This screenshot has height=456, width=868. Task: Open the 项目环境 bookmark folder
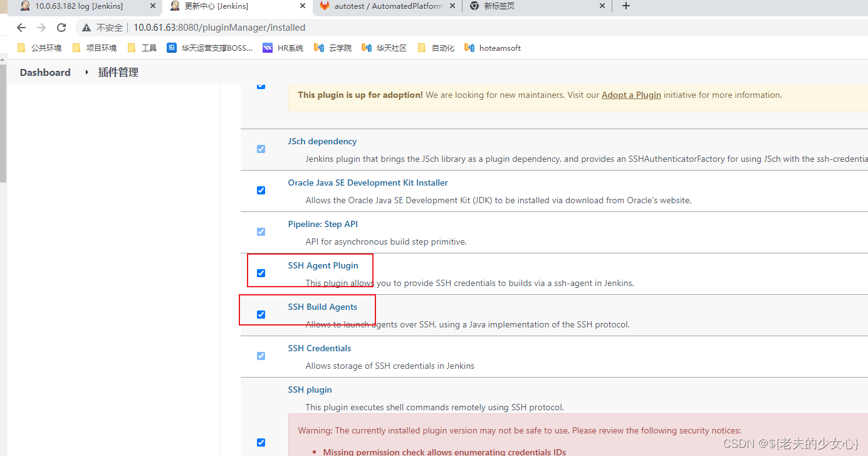95,48
